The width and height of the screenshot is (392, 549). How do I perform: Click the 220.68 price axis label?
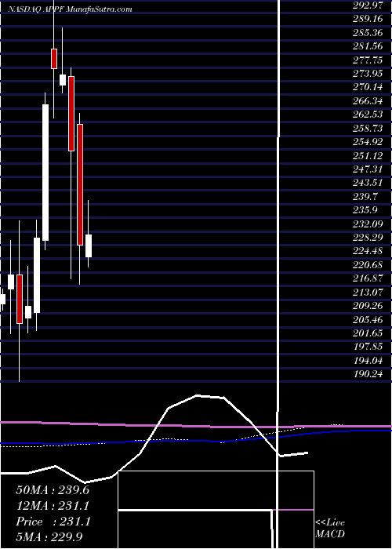(x=368, y=265)
